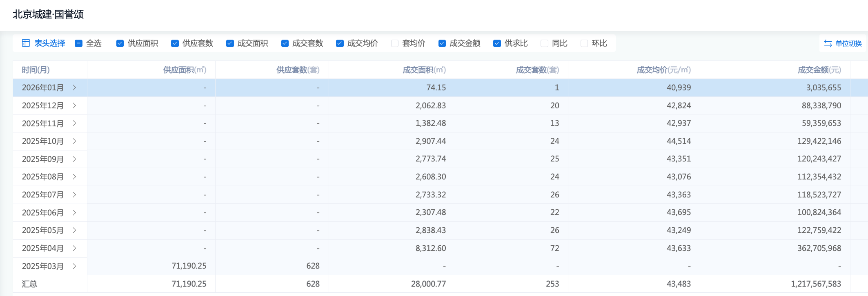Screen dimensions: 868x296
Task: Click the 成交均价(元/㎡) column header
Action: (x=663, y=70)
